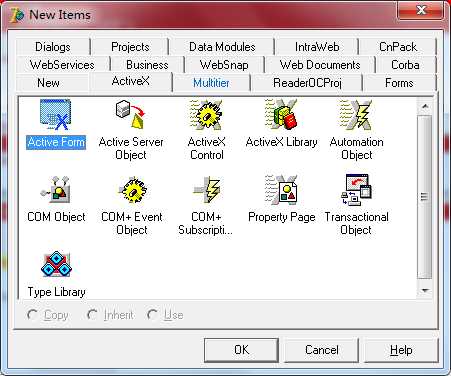Screen dimensions: 451x376
Task: Open the WebServices tab
Action: (62, 65)
